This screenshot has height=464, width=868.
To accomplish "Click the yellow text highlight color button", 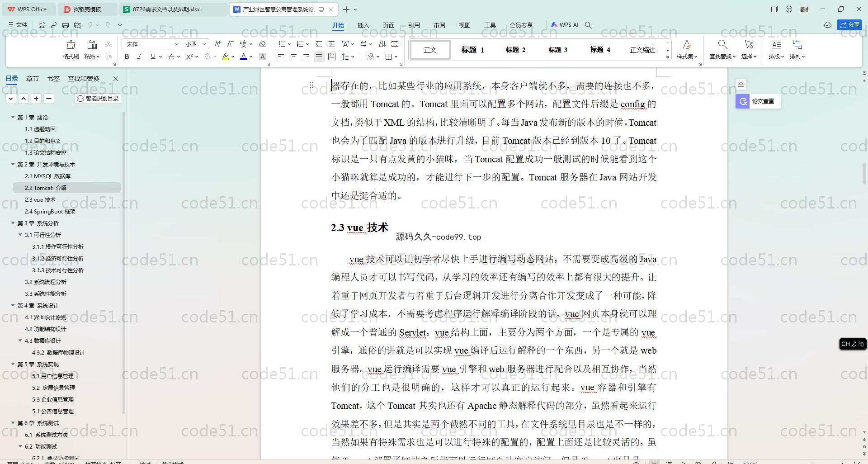I will click(225, 57).
